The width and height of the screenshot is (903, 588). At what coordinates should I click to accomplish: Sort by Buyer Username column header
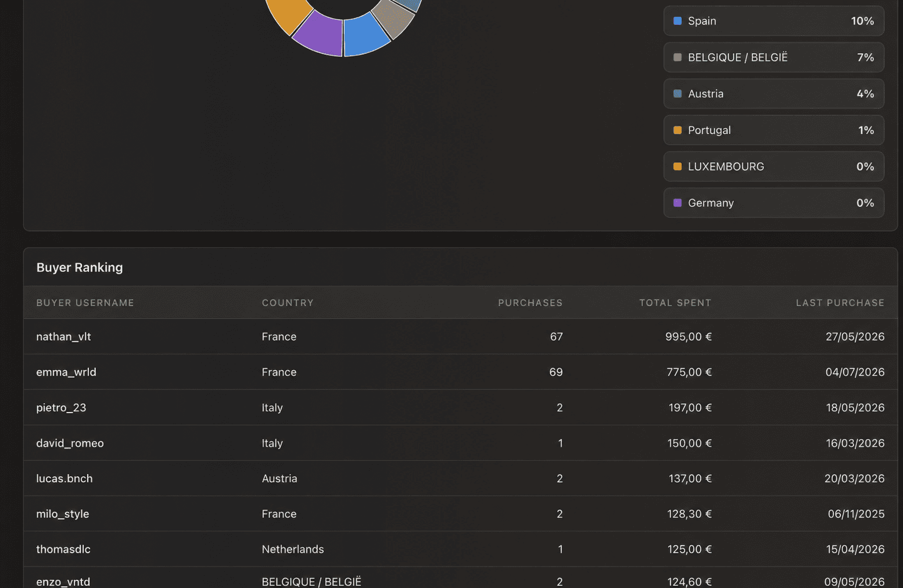tap(85, 303)
